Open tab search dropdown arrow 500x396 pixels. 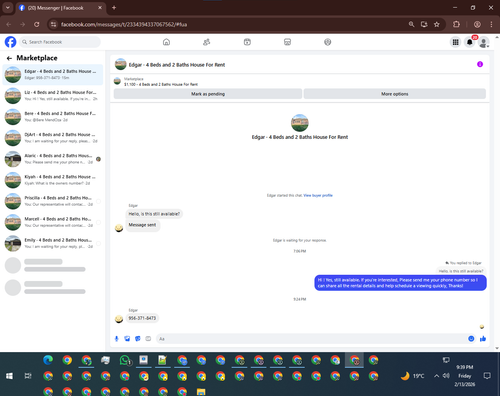pyautogui.click(x=7, y=8)
